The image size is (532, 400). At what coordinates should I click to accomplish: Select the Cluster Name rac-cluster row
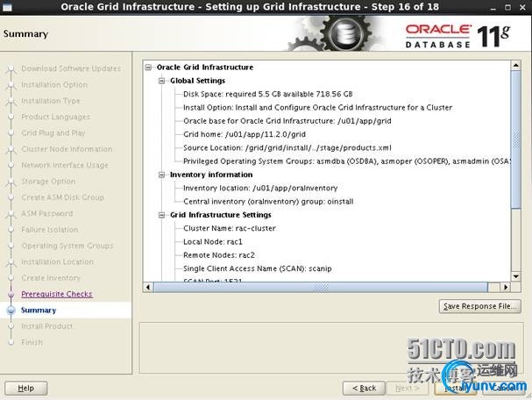pos(230,229)
